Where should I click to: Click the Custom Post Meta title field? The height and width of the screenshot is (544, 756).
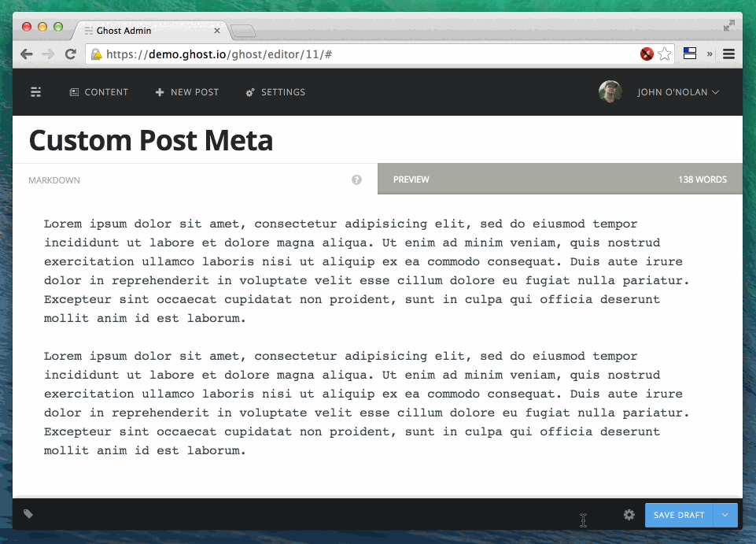[x=151, y=141]
